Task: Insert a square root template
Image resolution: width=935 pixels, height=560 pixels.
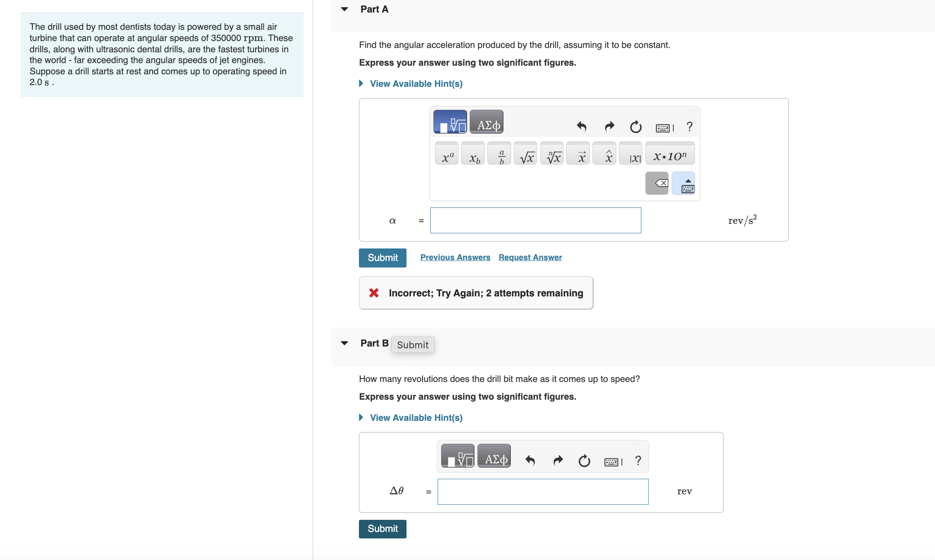Action: [526, 154]
